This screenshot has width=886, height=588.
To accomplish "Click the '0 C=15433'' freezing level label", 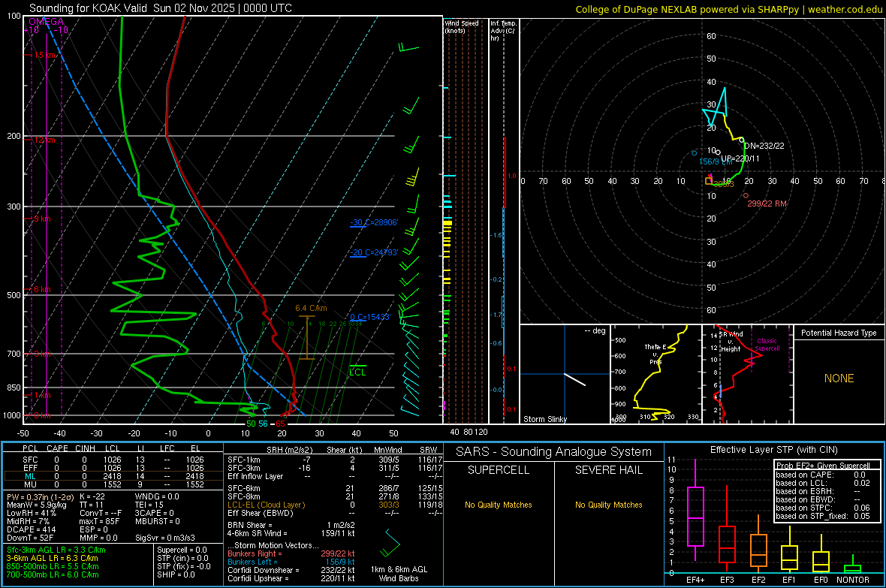I will point(370,317).
